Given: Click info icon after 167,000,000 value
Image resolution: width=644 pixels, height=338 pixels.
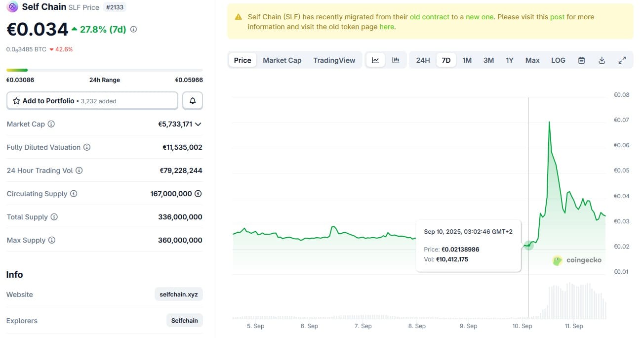Looking at the screenshot, I should click(198, 194).
